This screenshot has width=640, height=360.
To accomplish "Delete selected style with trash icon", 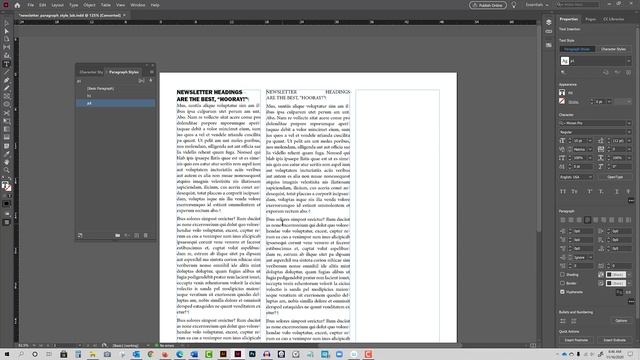I will (x=146, y=236).
